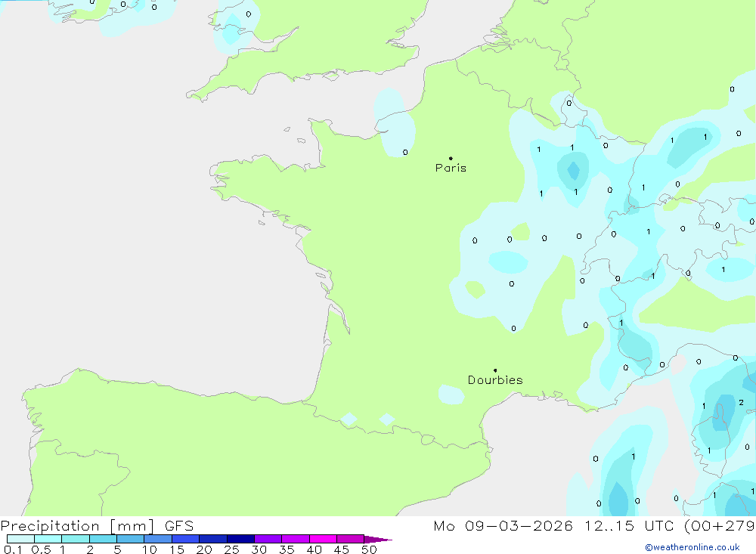
Task: Click the '0.1' legend scale label
Action: pyautogui.click(x=13, y=549)
